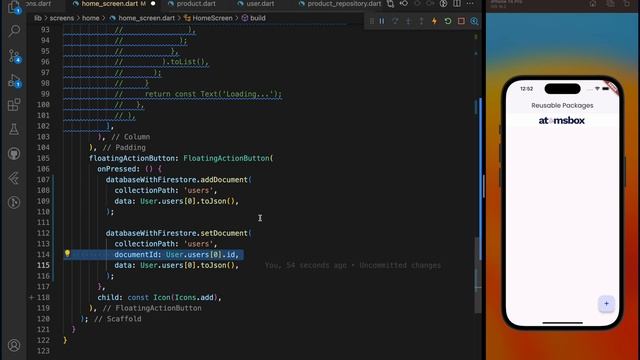Screen dimensions: 640x360
Task: Click the setDocument method call on line 112
Action: [x=224, y=233]
